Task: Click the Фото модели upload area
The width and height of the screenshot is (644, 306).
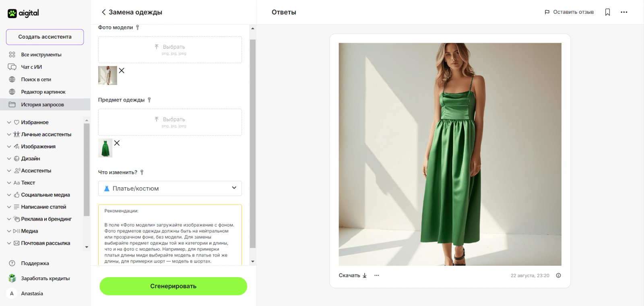Action: [170, 50]
